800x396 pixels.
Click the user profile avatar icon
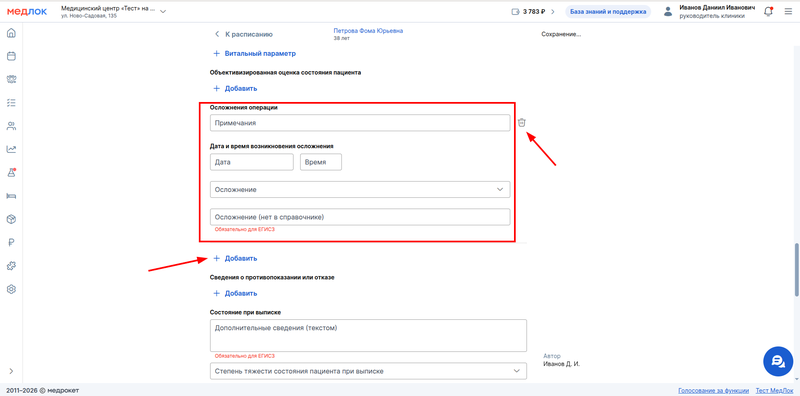668,12
